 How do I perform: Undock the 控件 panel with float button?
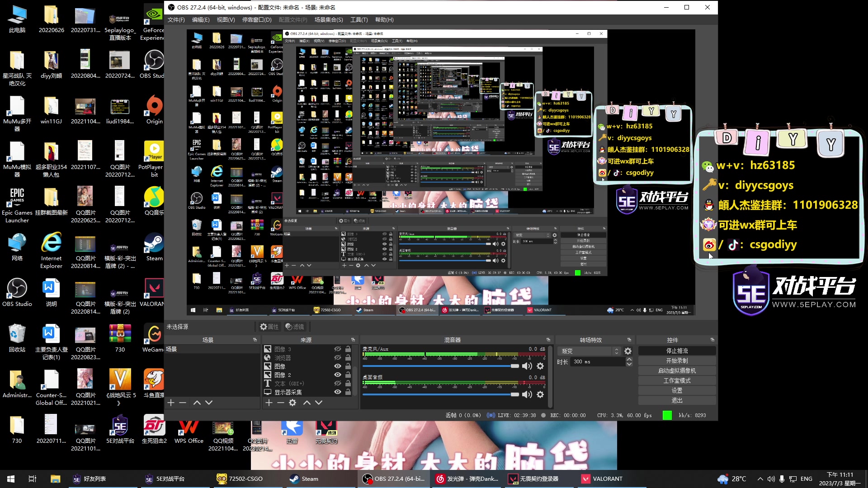(x=712, y=340)
